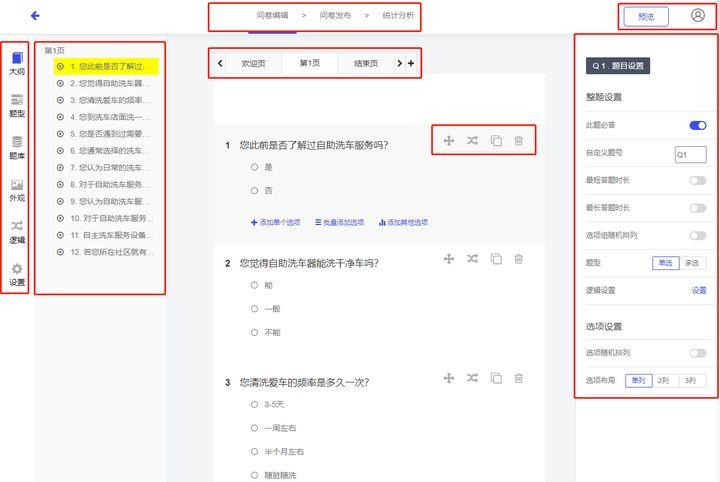Go to 问卷编辑 step
Viewport: 720px width, 482px height.
coord(272,15)
